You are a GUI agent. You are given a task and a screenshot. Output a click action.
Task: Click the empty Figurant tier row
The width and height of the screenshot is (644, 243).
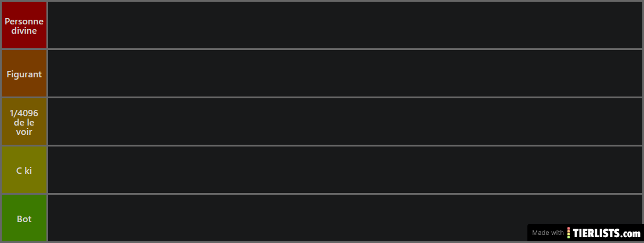tap(345, 73)
